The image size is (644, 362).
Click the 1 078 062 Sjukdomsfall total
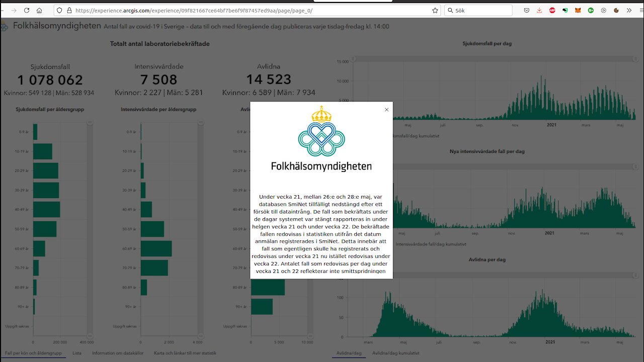50,80
